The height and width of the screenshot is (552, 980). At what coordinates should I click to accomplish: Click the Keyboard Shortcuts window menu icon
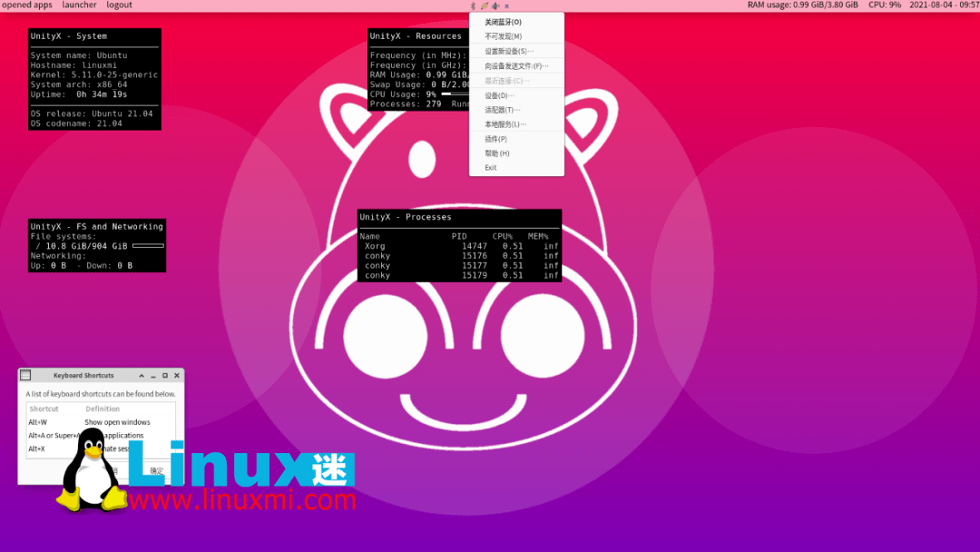click(24, 374)
